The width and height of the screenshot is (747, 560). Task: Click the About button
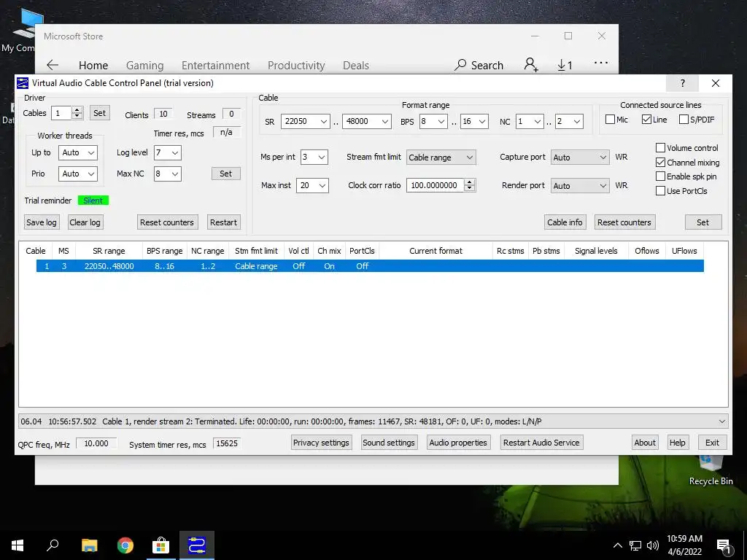pyautogui.click(x=645, y=443)
